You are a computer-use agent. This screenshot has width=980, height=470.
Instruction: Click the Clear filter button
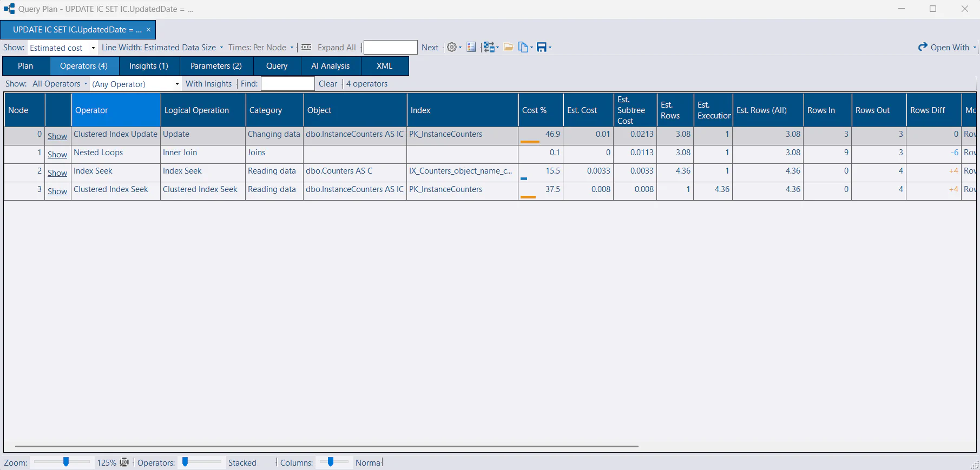click(x=328, y=84)
